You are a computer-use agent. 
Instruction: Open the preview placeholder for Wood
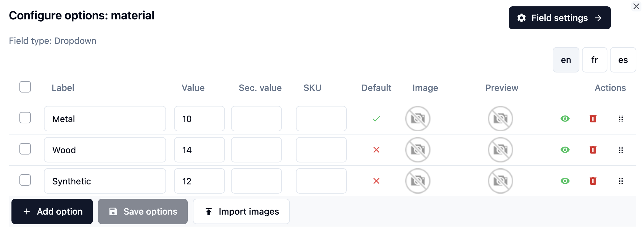tap(500, 150)
